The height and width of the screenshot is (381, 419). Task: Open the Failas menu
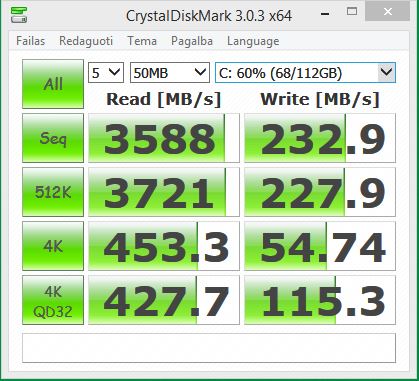coord(30,41)
